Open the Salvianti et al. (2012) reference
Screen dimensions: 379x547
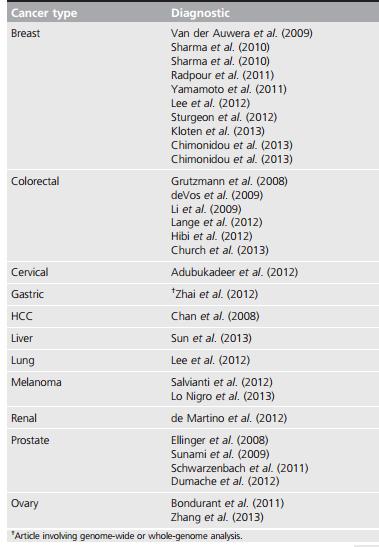click(222, 382)
